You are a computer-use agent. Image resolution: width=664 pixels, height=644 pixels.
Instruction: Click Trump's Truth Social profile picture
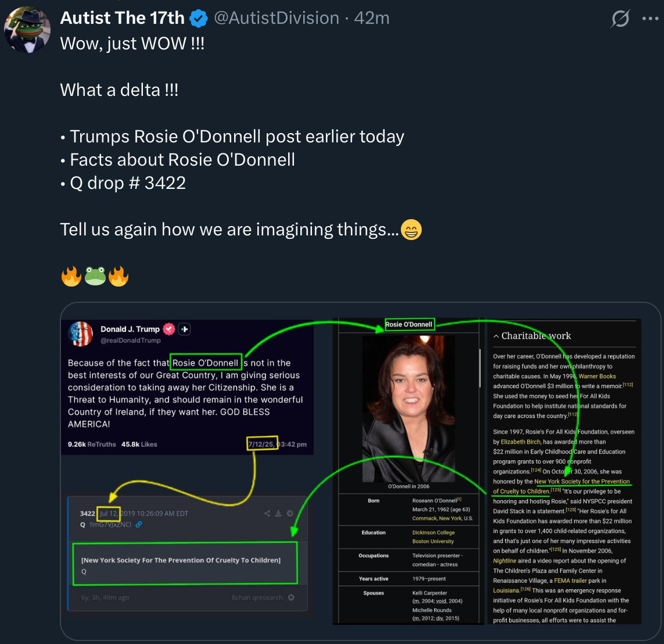pos(81,334)
